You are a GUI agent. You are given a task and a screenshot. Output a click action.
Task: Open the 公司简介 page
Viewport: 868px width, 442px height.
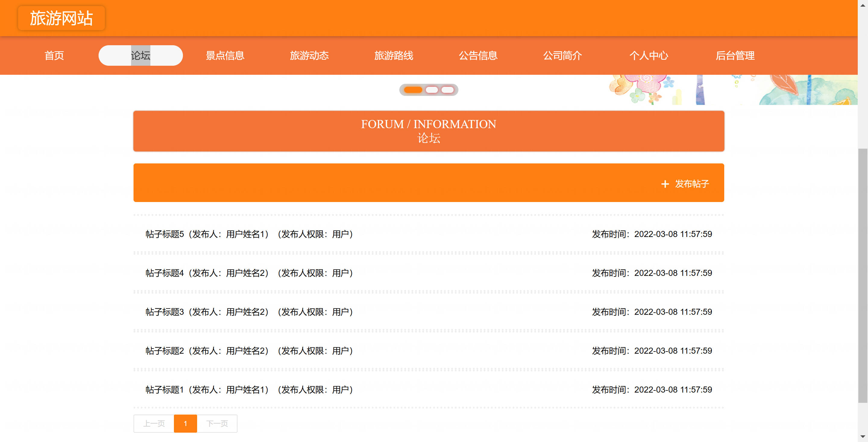(x=562, y=56)
